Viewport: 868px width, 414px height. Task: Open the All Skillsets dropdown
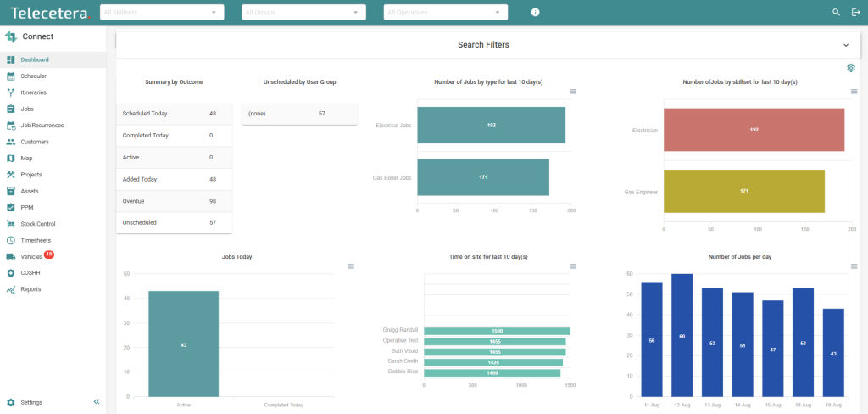[162, 12]
